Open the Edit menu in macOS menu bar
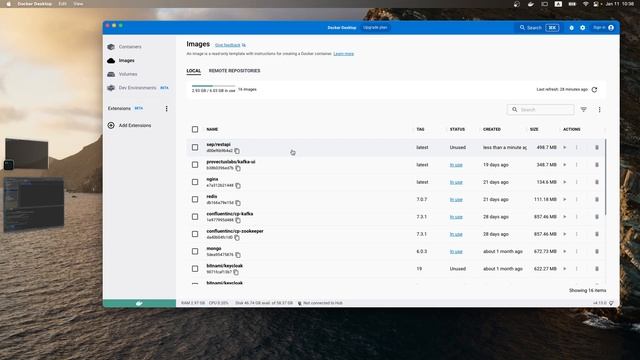The height and width of the screenshot is (360, 640). (62, 4)
